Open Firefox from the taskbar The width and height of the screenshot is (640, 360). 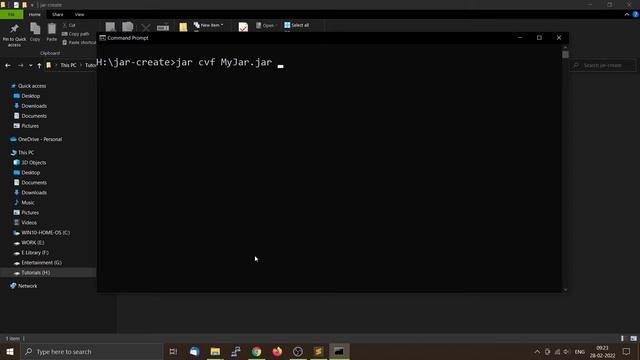277,351
